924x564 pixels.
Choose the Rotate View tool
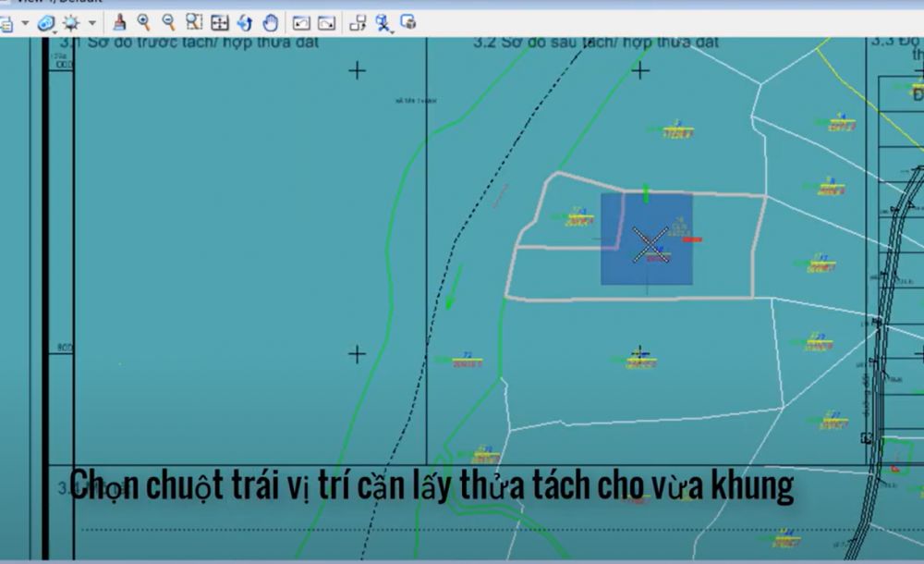pyautogui.click(x=245, y=22)
